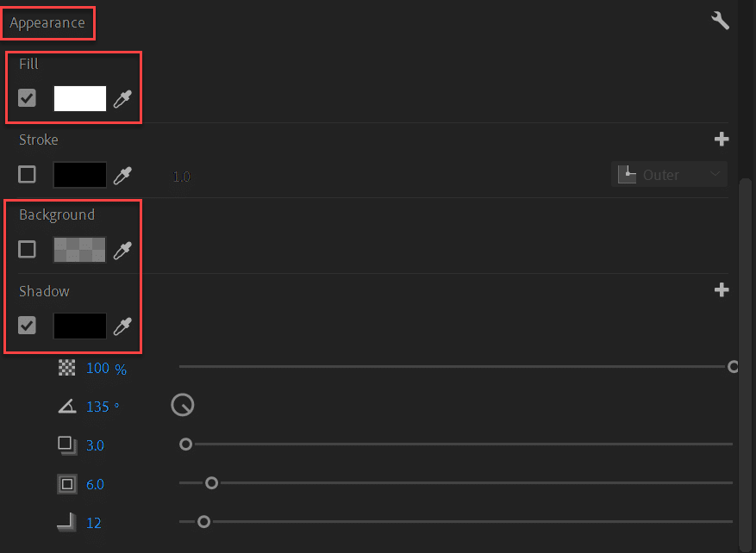Click the shadow blur value 12
Image resolution: width=756 pixels, height=553 pixels.
click(x=94, y=523)
